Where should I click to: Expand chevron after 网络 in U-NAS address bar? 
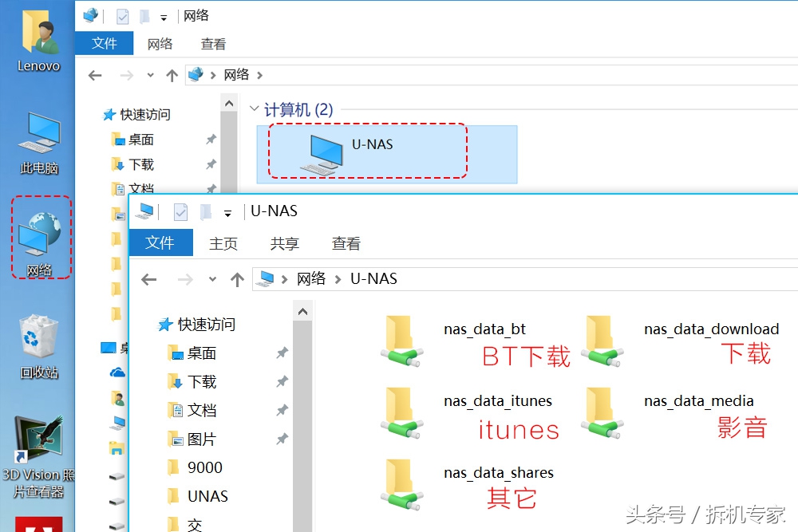[338, 279]
